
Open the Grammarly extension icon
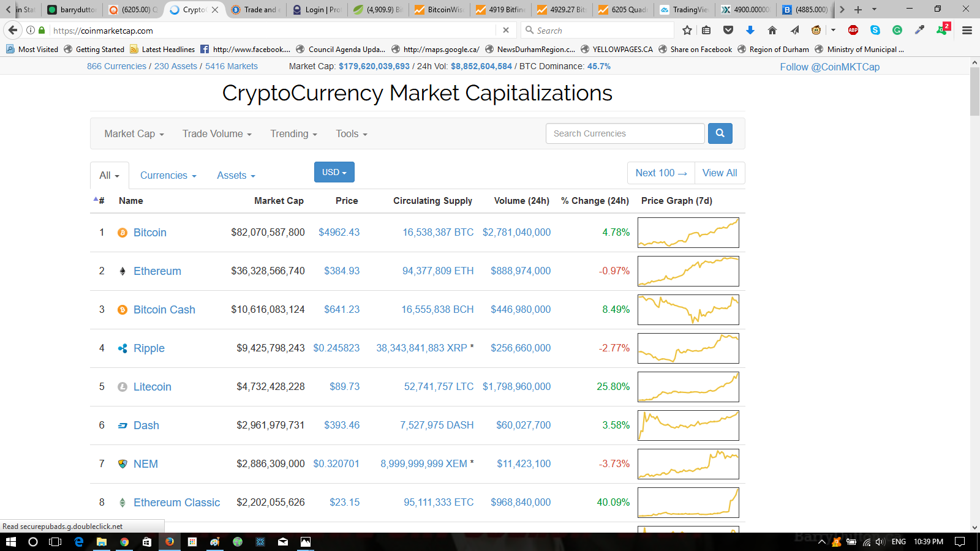pyautogui.click(x=897, y=30)
